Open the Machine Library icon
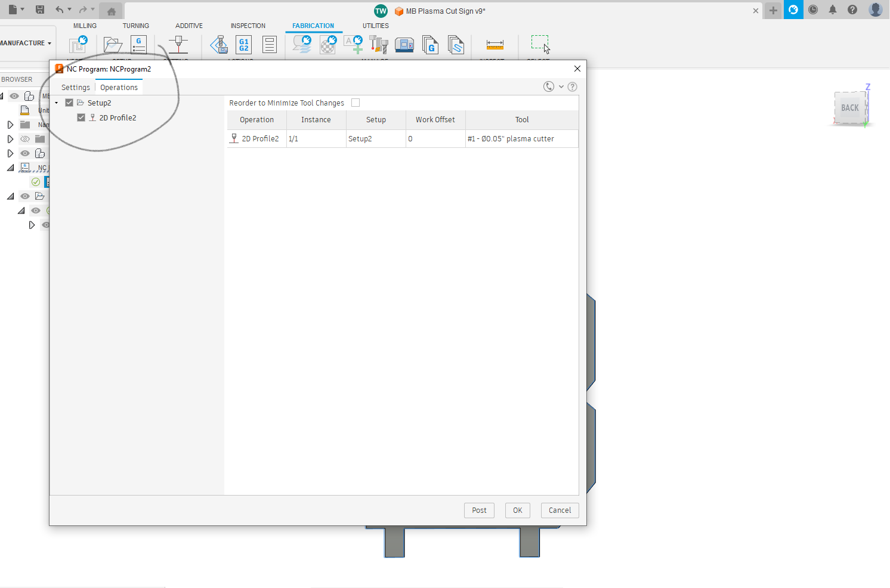 [x=404, y=45]
